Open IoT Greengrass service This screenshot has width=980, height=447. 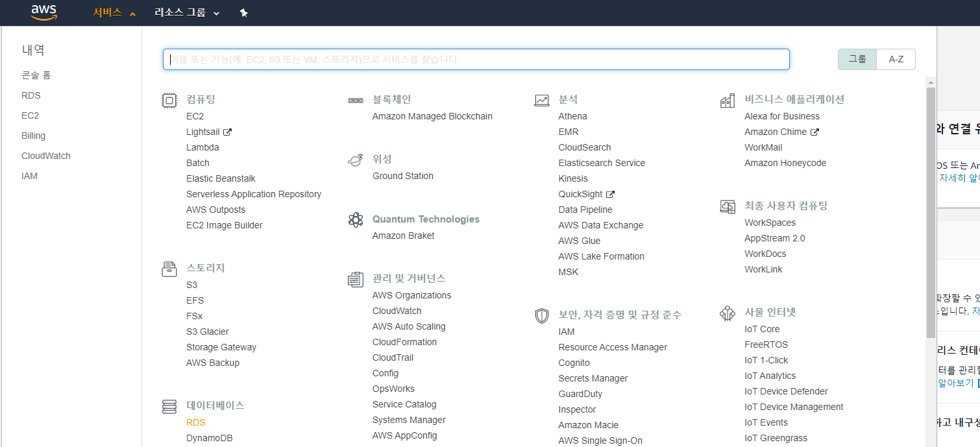tap(776, 438)
